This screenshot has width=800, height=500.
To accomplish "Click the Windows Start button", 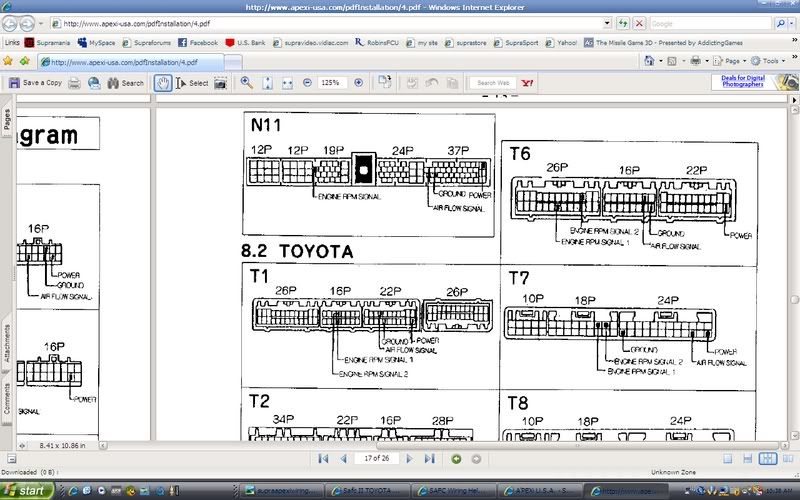I will click(x=28, y=491).
